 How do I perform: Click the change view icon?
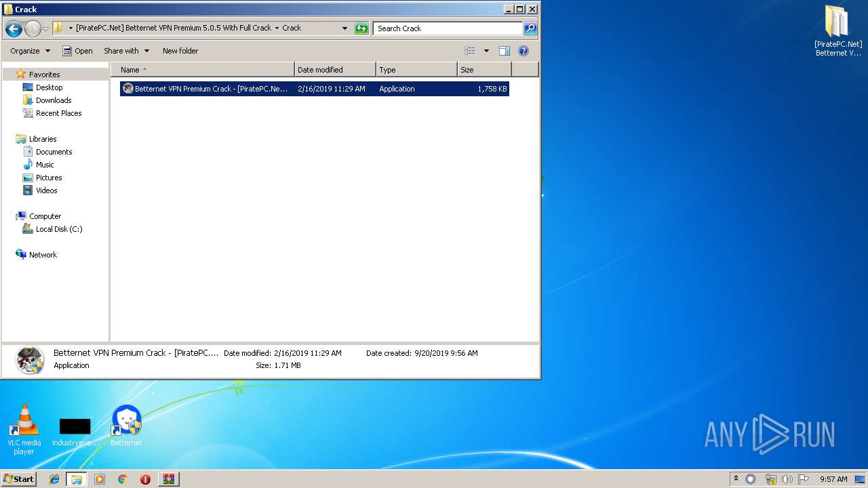pyautogui.click(x=469, y=51)
